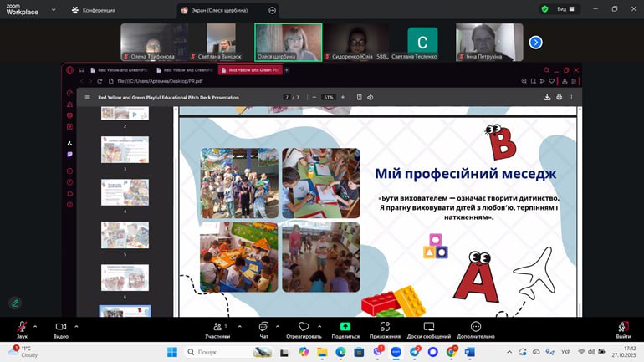Zoom in PDF with plus button

[343, 97]
